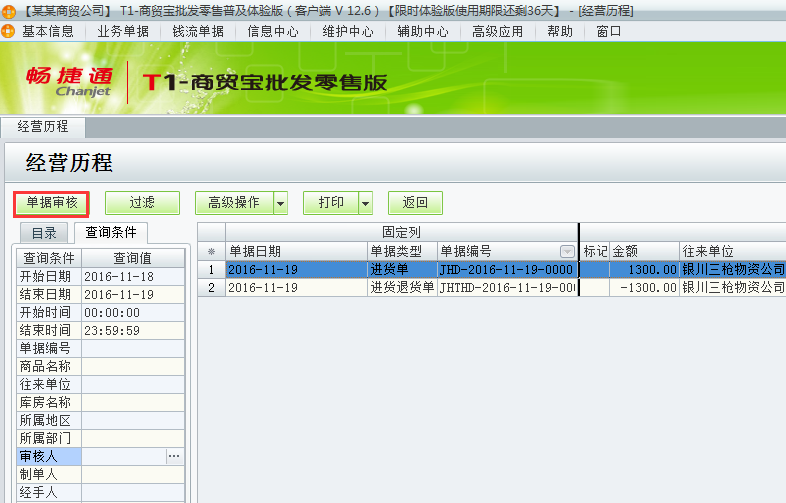
Task: Click the 单据审核 button
Action: [x=52, y=203]
